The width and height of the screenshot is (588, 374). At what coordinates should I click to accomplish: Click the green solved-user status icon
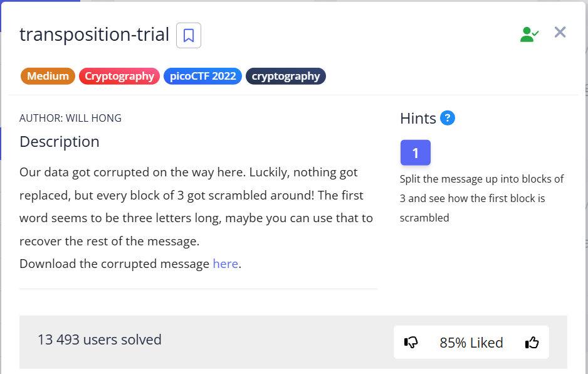pos(529,35)
